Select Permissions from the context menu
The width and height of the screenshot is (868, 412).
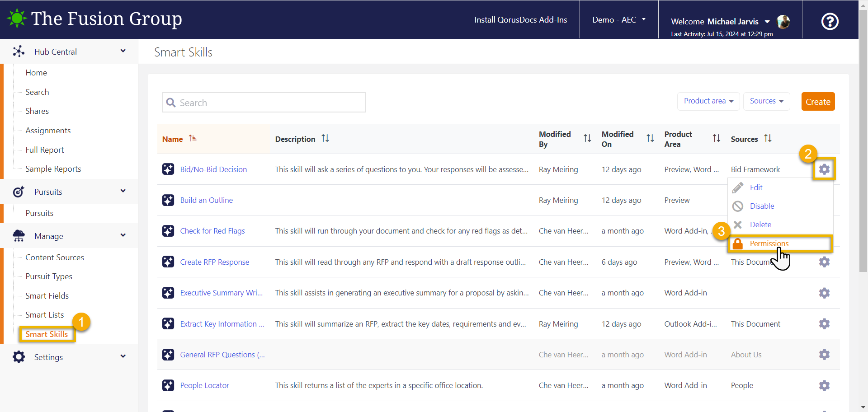click(x=769, y=243)
